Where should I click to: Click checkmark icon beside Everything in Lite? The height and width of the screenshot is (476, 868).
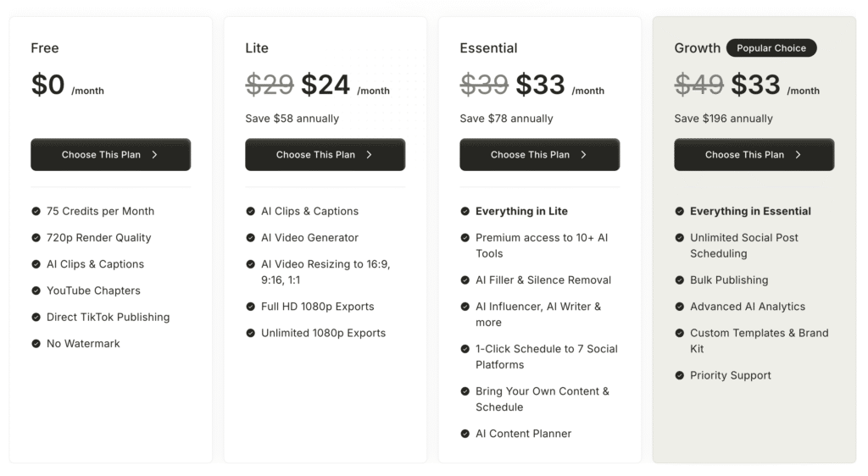point(465,211)
